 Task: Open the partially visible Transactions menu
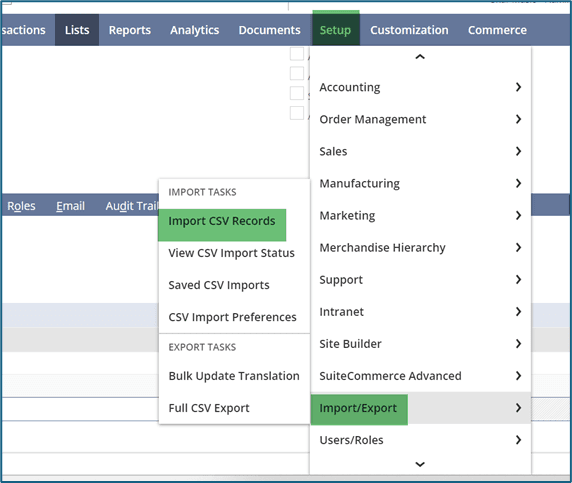(x=24, y=30)
